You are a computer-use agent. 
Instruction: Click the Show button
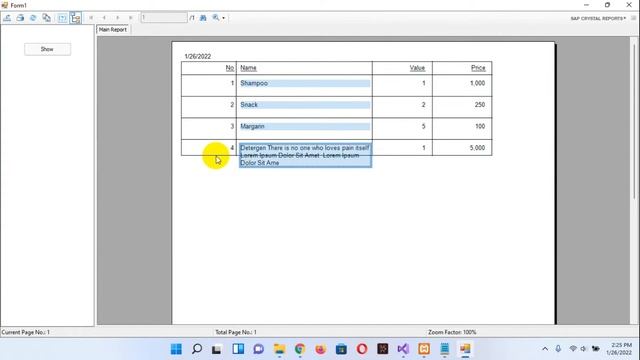[x=47, y=49]
